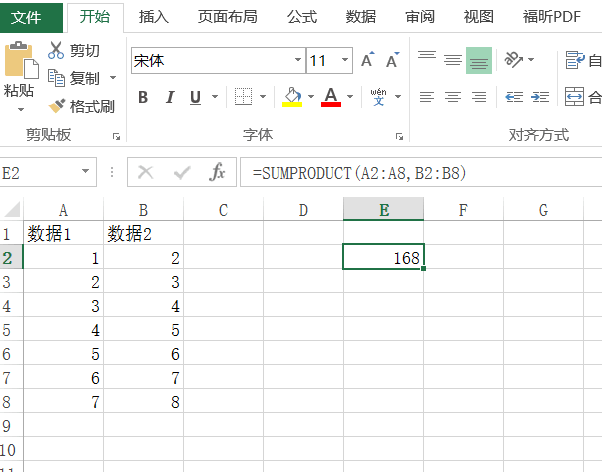
Task: Toggle the bottom align button
Action: [x=479, y=60]
